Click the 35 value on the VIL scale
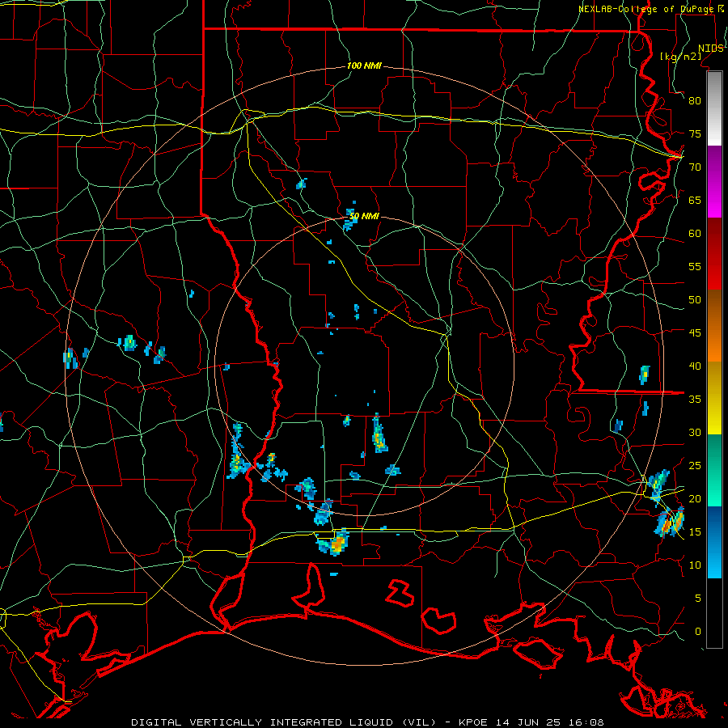Viewport: 728px width, 728px height. [x=695, y=400]
